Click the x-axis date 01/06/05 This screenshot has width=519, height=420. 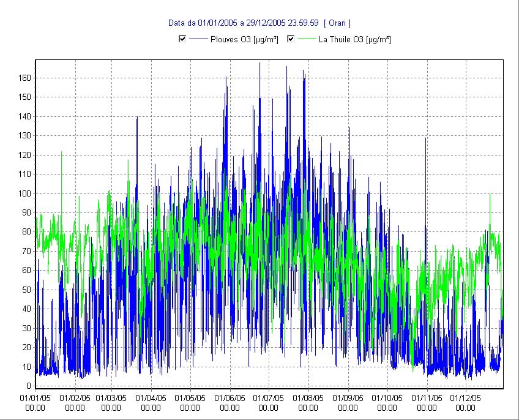pyautogui.click(x=230, y=398)
